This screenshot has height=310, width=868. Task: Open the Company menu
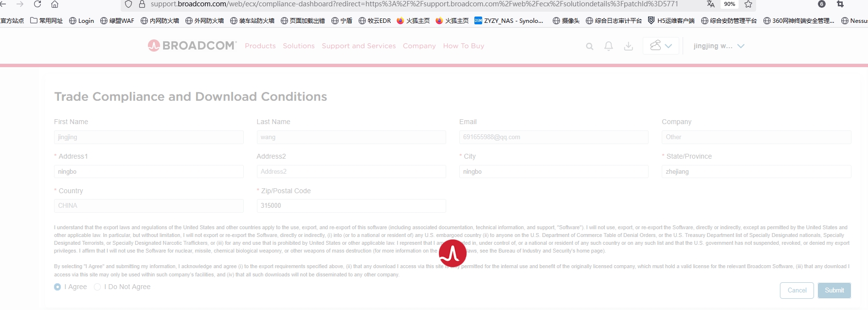419,46
